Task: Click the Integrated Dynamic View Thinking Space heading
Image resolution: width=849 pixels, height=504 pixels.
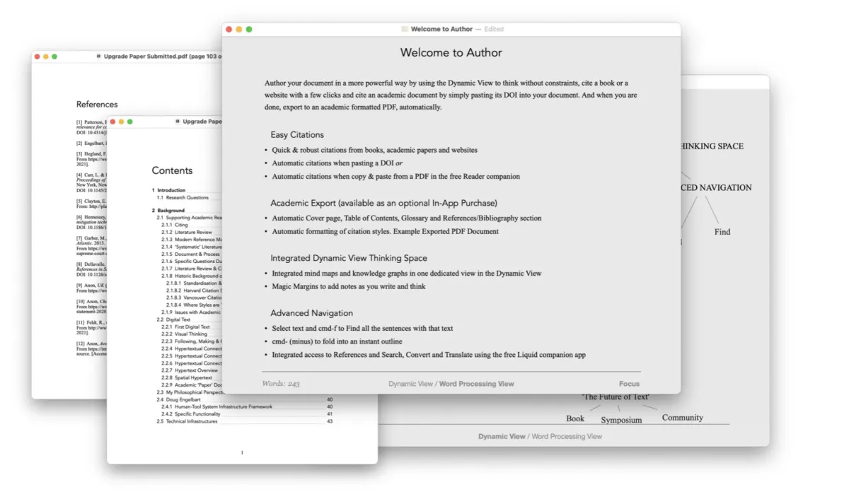Action: tap(349, 258)
